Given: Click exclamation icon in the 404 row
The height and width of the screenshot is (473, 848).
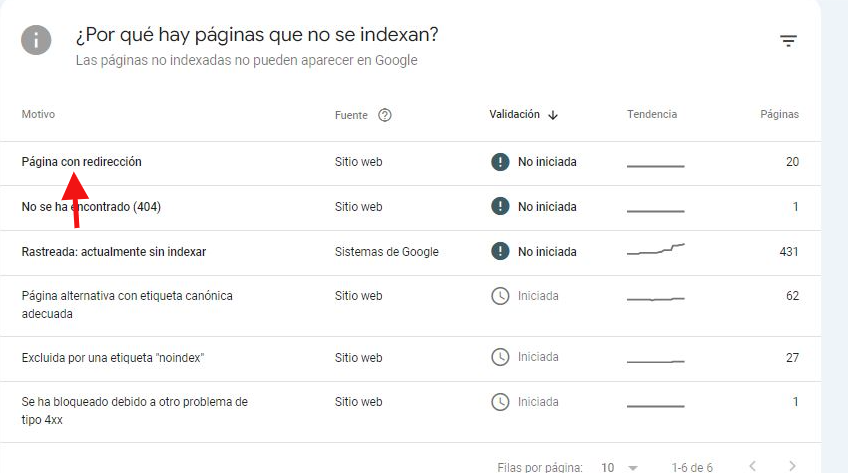Looking at the screenshot, I should (x=500, y=206).
